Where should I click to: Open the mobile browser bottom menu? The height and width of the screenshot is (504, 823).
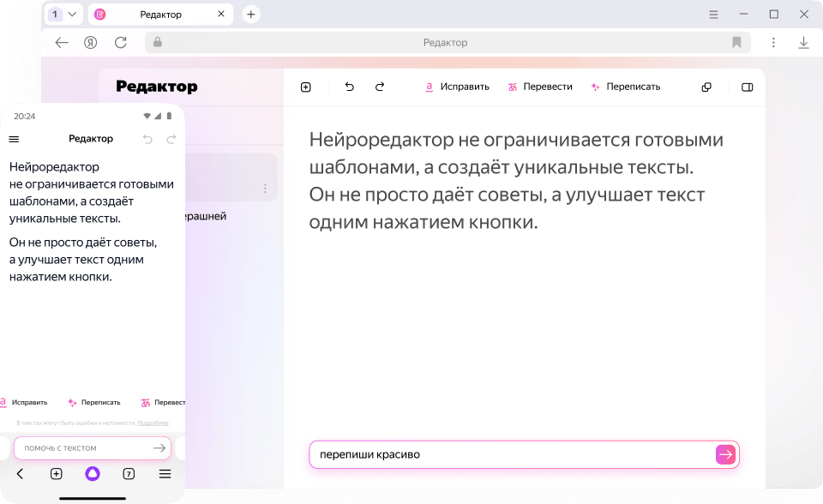[x=165, y=474]
